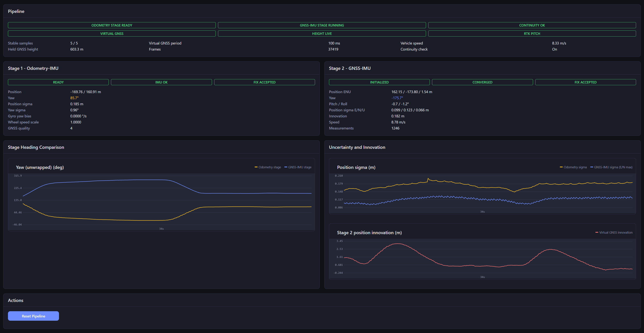Click the RTK PITCH status badge
This screenshot has height=333, width=644.
tap(532, 34)
